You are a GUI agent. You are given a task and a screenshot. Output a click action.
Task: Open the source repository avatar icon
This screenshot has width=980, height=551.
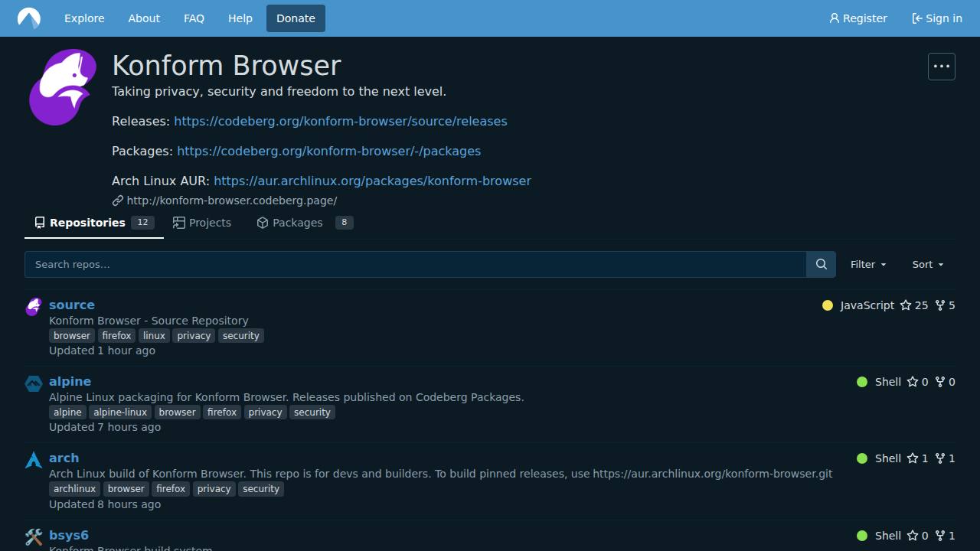click(x=34, y=306)
